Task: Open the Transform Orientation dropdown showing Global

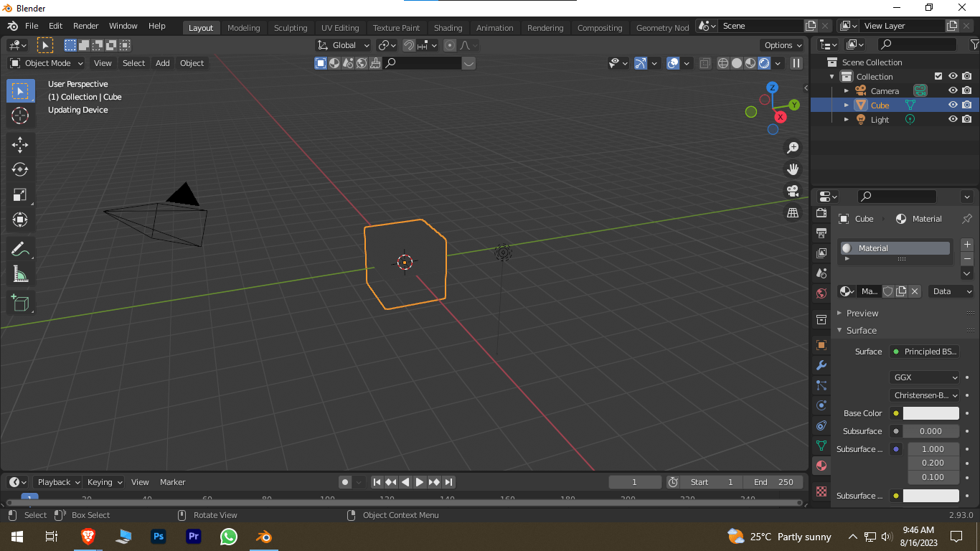Action: tap(342, 44)
